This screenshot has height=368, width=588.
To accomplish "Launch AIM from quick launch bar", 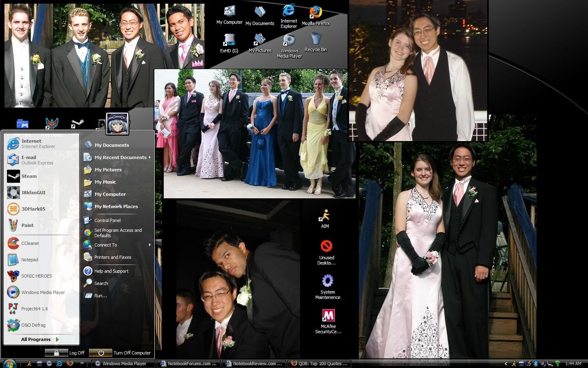I will pos(29,364).
